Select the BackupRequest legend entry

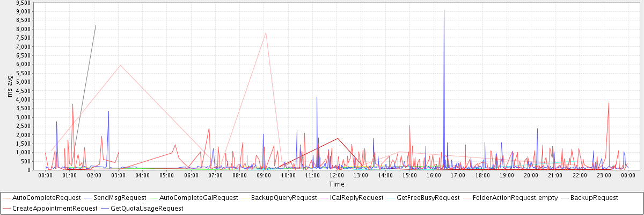click(594, 198)
